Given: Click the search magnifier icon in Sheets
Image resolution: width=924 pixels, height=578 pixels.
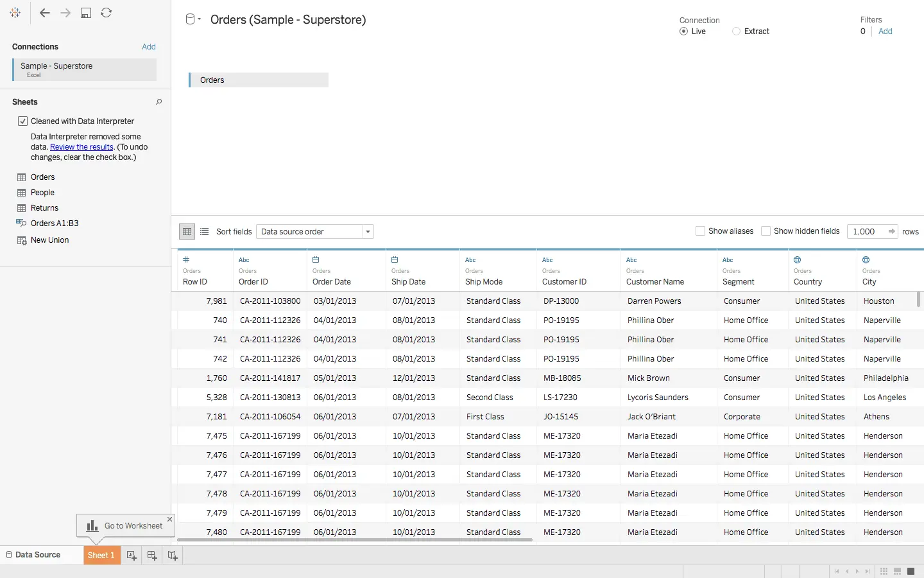Looking at the screenshot, I should pos(158,101).
